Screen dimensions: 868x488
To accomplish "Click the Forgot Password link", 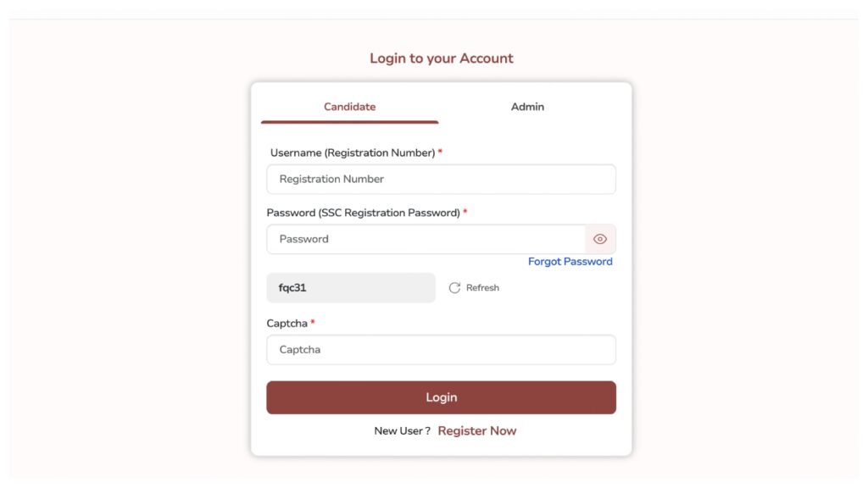I will pos(570,261).
